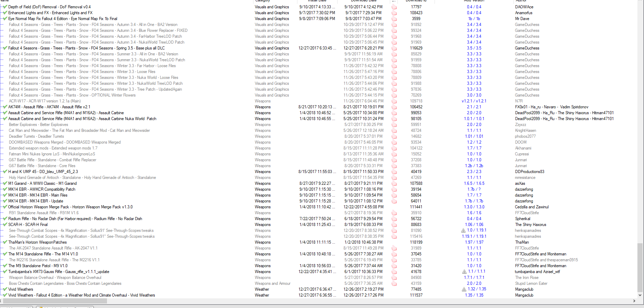The height and width of the screenshot is (308, 644).
Task: Click the thumbs-up on the H and K UMP 45 row
Action: click(394, 172)
